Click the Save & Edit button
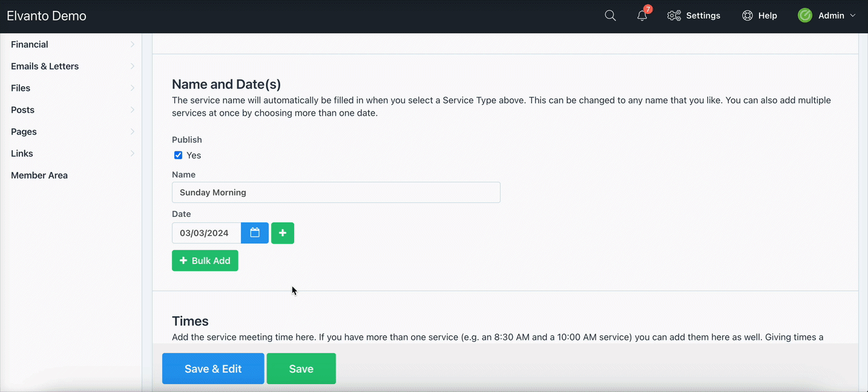Screen dimensions: 868x392 213,368
